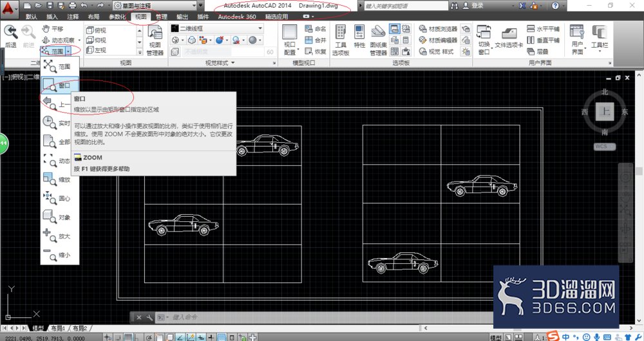This screenshot has width=644, height=341.
Task: Open the 视觉样式 manager in palettes panel
Action: tap(436, 51)
